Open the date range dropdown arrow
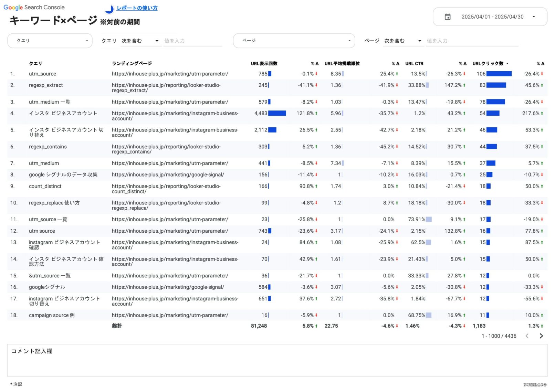555x392 pixels. click(x=534, y=17)
